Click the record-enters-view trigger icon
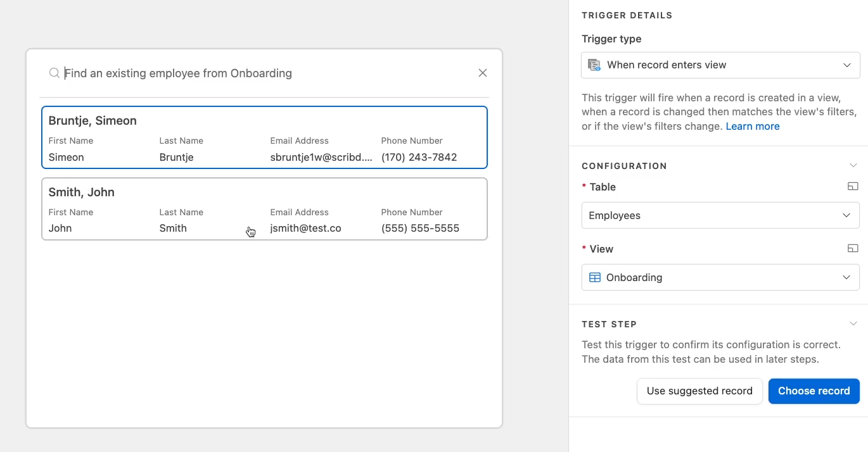The width and height of the screenshot is (868, 452). [594, 65]
